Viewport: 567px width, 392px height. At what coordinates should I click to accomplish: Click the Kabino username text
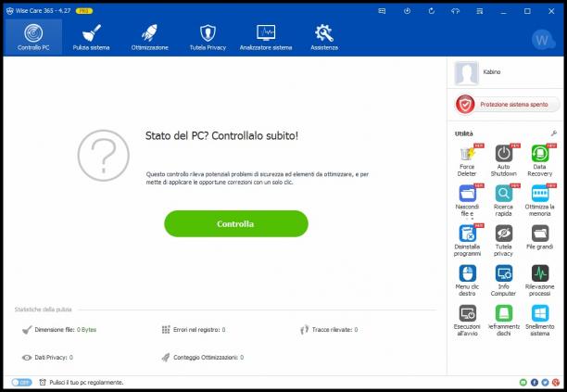(492, 72)
